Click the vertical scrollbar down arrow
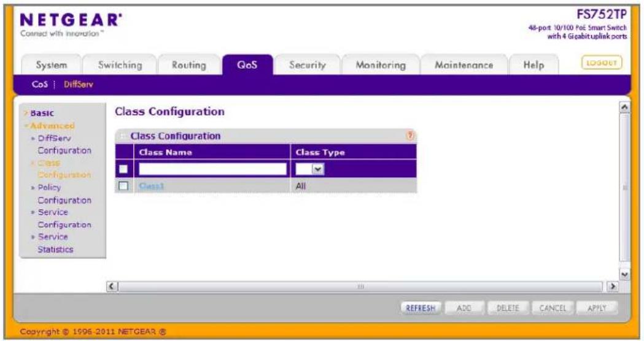This screenshot has width=644, height=341. click(624, 275)
